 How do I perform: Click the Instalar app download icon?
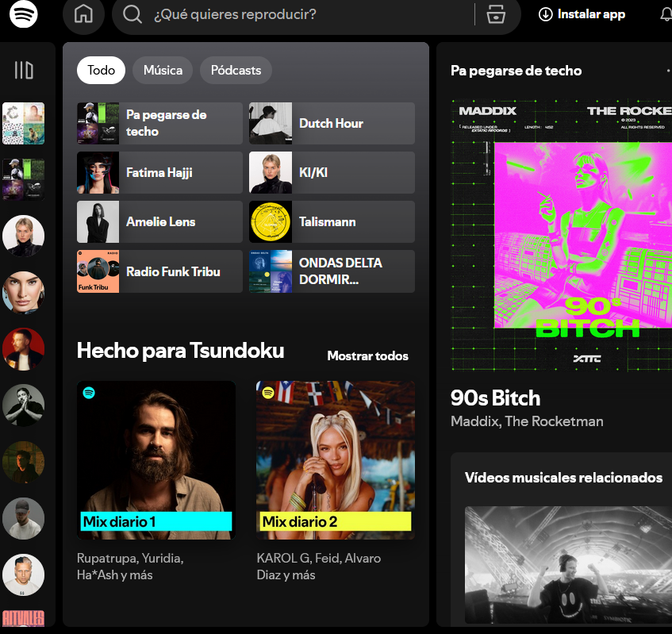546,14
